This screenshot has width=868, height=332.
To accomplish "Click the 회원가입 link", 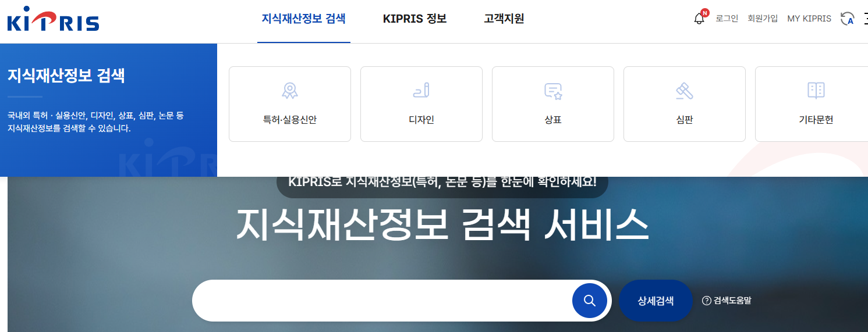I will 763,19.
